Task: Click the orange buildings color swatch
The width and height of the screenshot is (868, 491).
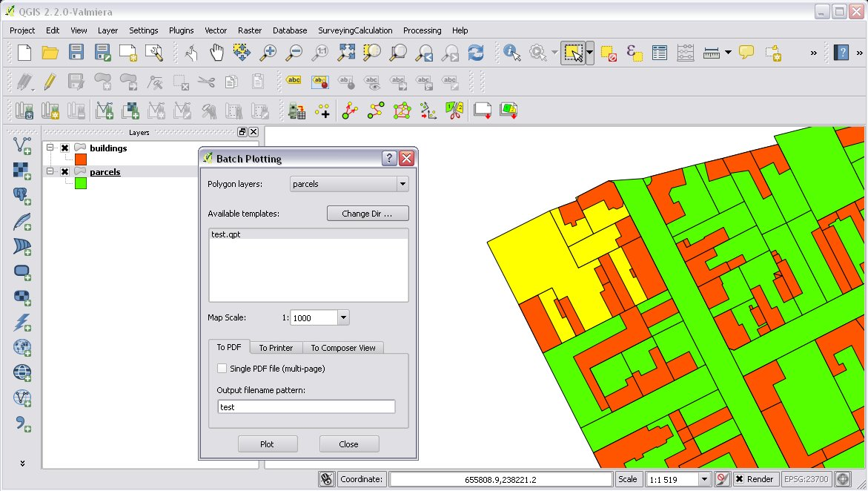Action: pos(81,159)
